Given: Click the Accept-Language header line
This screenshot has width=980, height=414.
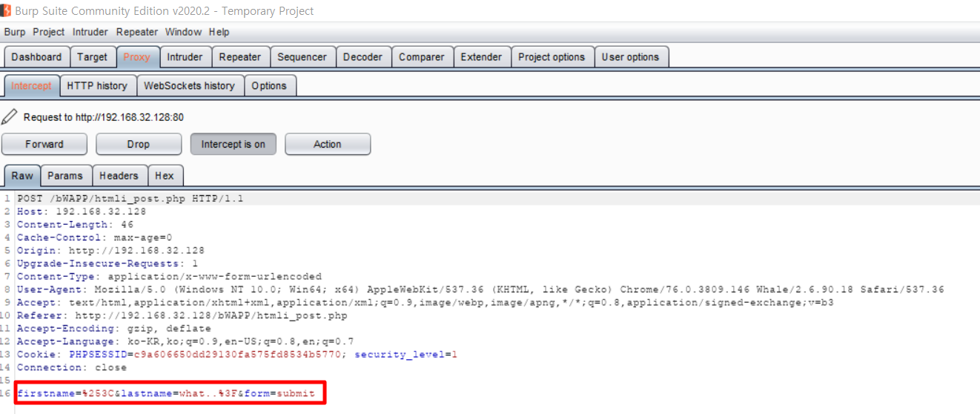Looking at the screenshot, I should 185,341.
